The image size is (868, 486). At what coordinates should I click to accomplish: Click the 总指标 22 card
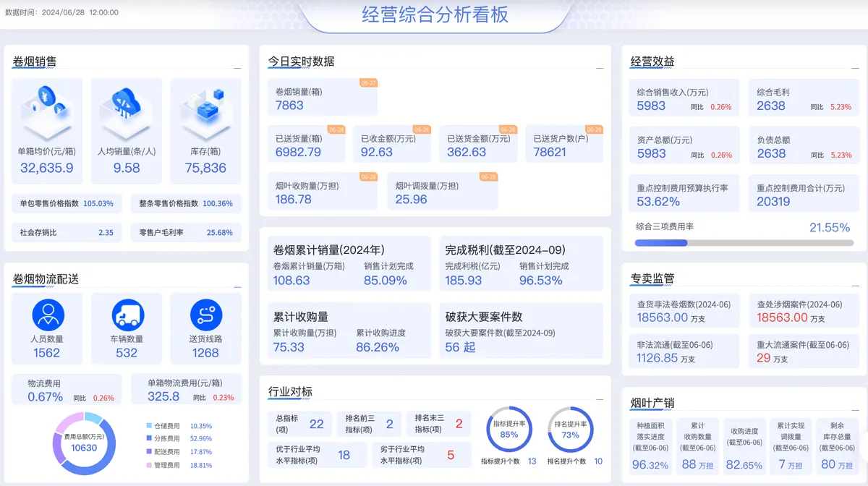[x=300, y=425]
